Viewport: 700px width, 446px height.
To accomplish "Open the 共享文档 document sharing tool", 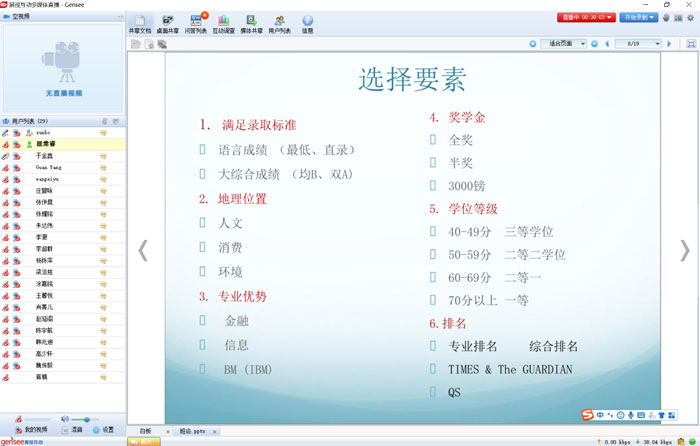I will click(140, 23).
